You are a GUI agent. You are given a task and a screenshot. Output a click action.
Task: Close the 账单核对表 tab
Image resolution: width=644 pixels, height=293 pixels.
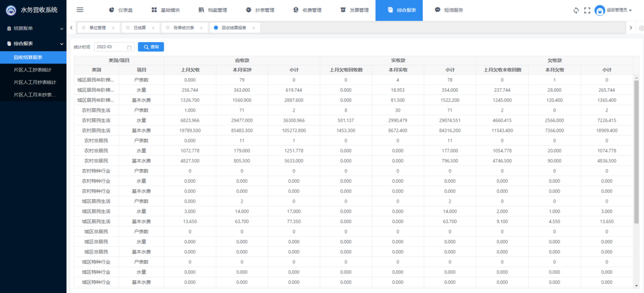click(x=201, y=28)
